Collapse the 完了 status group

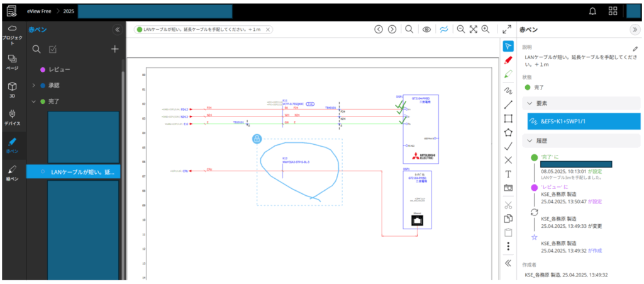(34, 101)
